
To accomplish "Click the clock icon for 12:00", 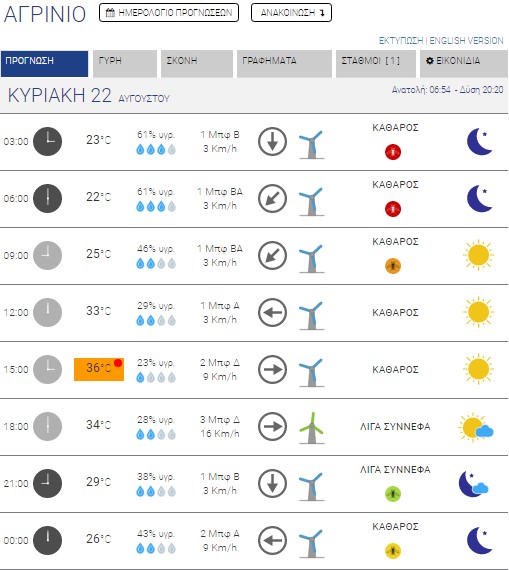I will [x=48, y=312].
